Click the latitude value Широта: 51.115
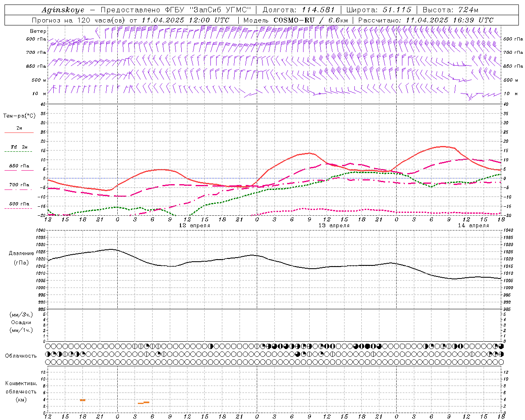The width and height of the screenshot is (525, 420). click(x=379, y=10)
